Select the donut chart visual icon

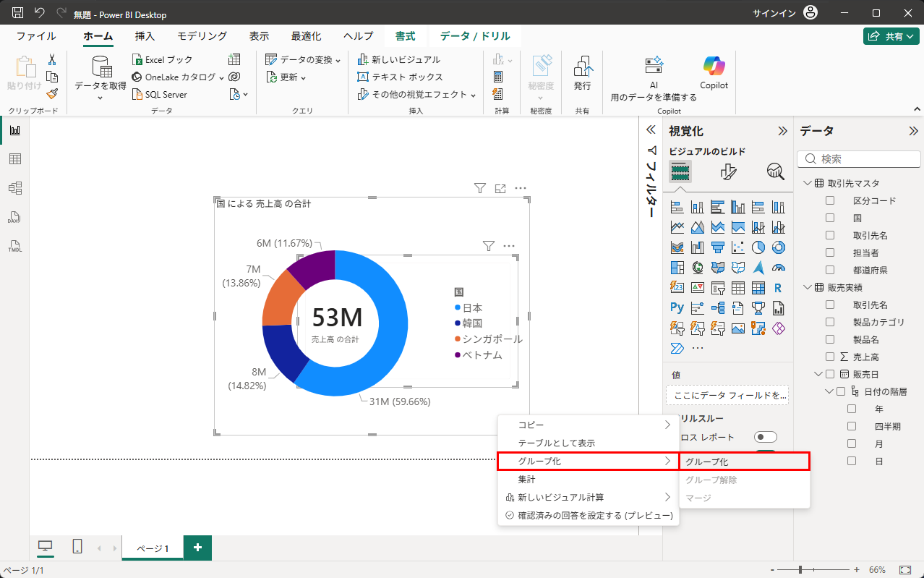point(779,247)
